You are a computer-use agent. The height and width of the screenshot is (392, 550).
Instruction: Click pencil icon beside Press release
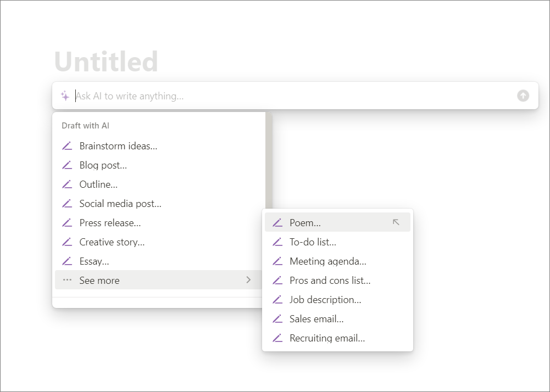point(67,223)
